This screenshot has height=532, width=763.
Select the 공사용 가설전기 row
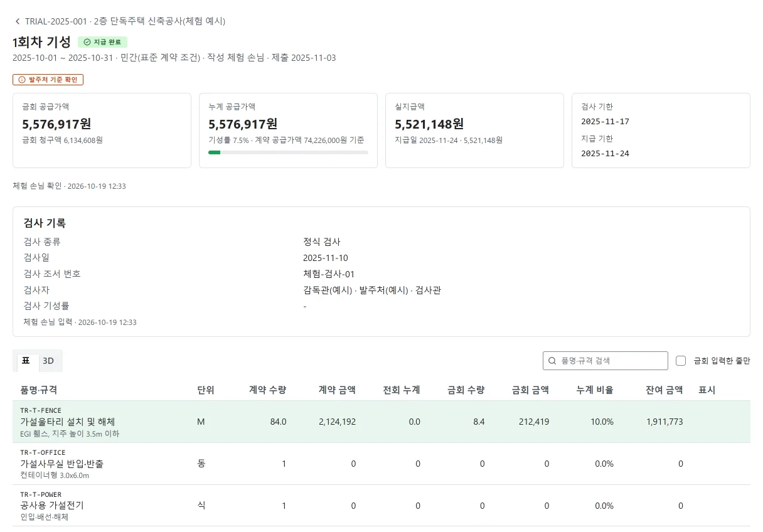pos(381,506)
